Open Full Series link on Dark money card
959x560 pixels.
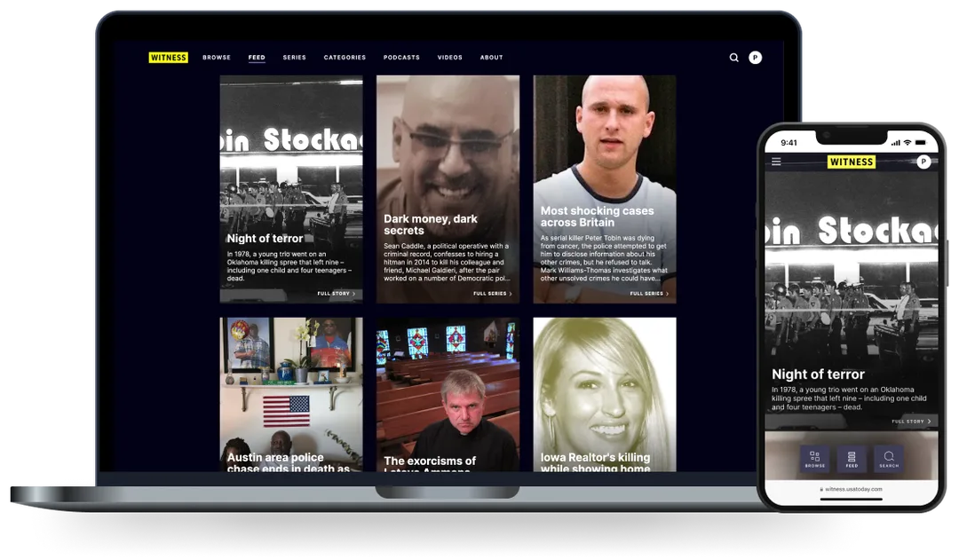(x=492, y=294)
